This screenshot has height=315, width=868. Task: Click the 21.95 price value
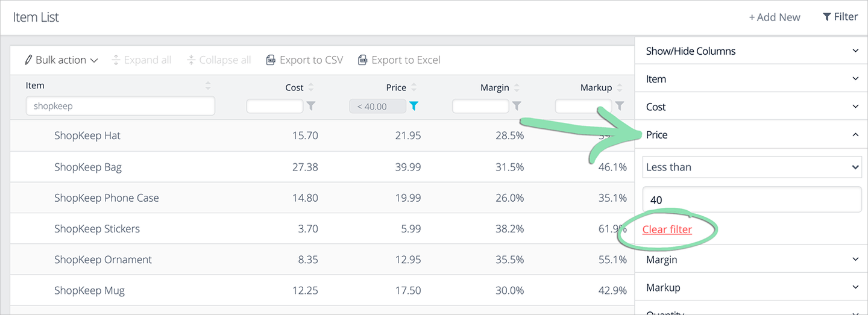(x=408, y=136)
